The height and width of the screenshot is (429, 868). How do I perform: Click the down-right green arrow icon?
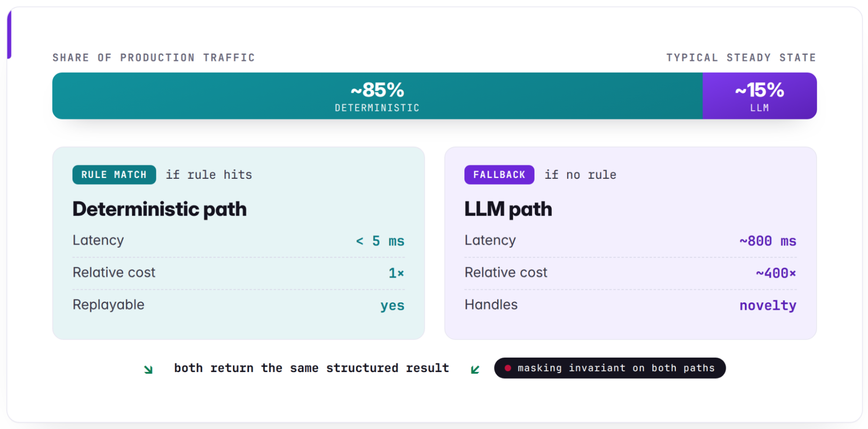(x=148, y=369)
